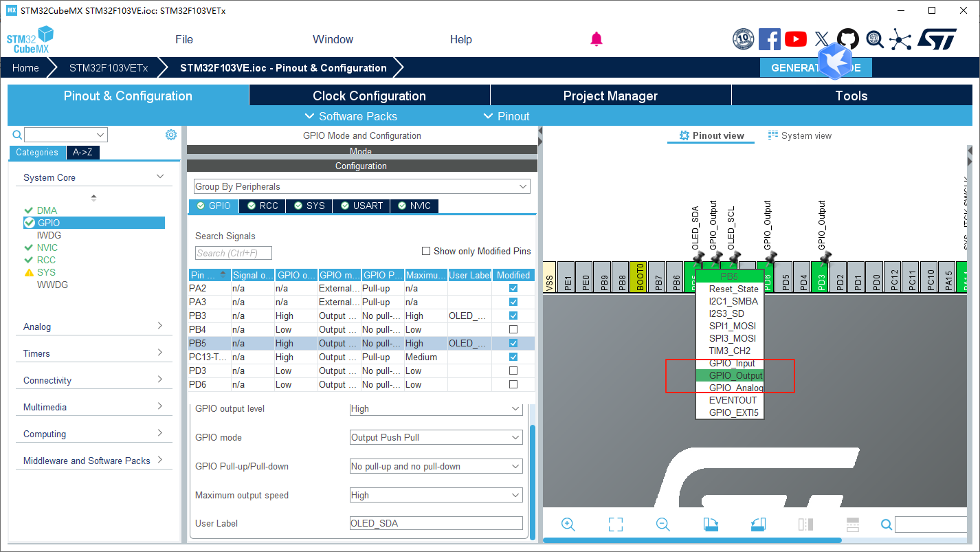980x552 pixels.
Task: Click the 10-year anniversary badge icon
Action: 743,39
